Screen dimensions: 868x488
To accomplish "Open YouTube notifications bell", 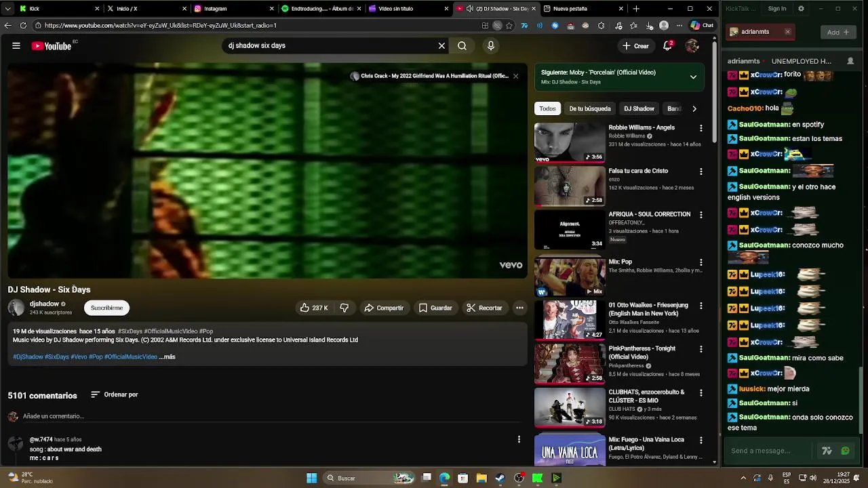I will pos(667,45).
